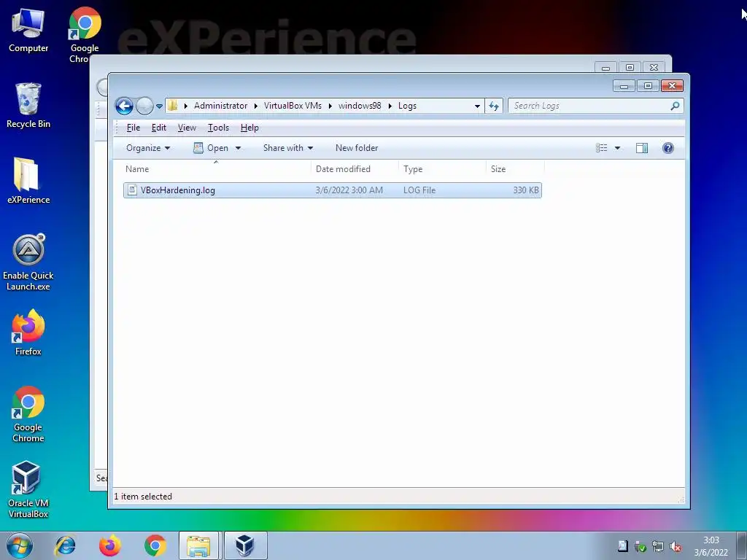
Task: Go to VirtualBox VMs in address path
Action: (x=293, y=106)
